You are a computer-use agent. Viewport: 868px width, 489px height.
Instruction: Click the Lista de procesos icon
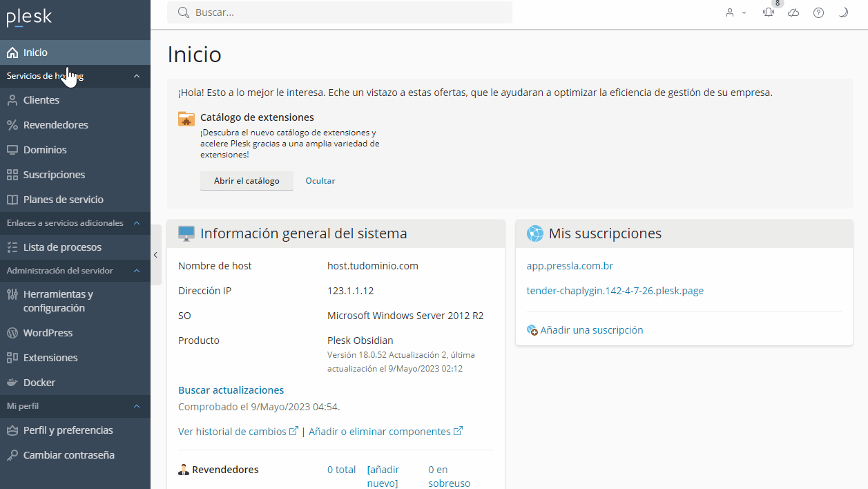click(x=12, y=247)
